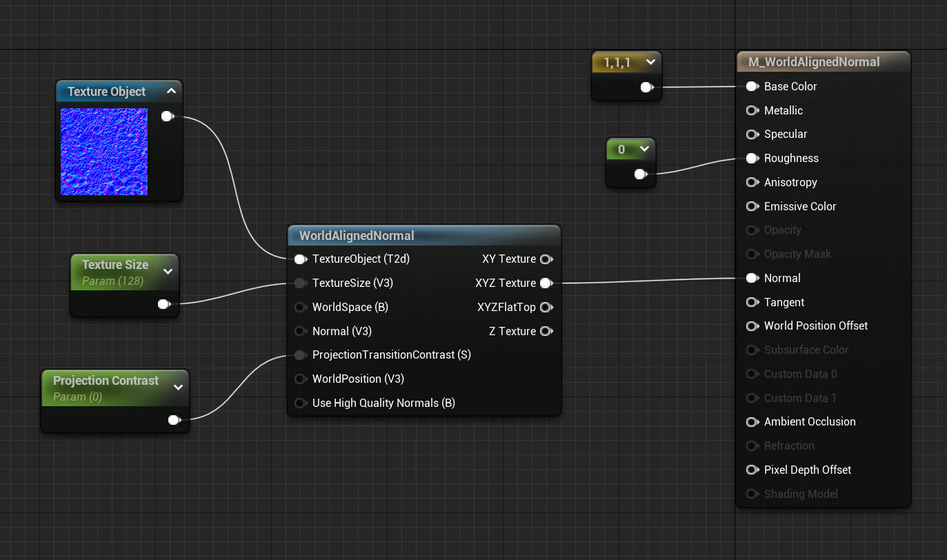This screenshot has height=560, width=947.
Task: Select the WorldAlignedNormal node title
Action: pos(357,235)
